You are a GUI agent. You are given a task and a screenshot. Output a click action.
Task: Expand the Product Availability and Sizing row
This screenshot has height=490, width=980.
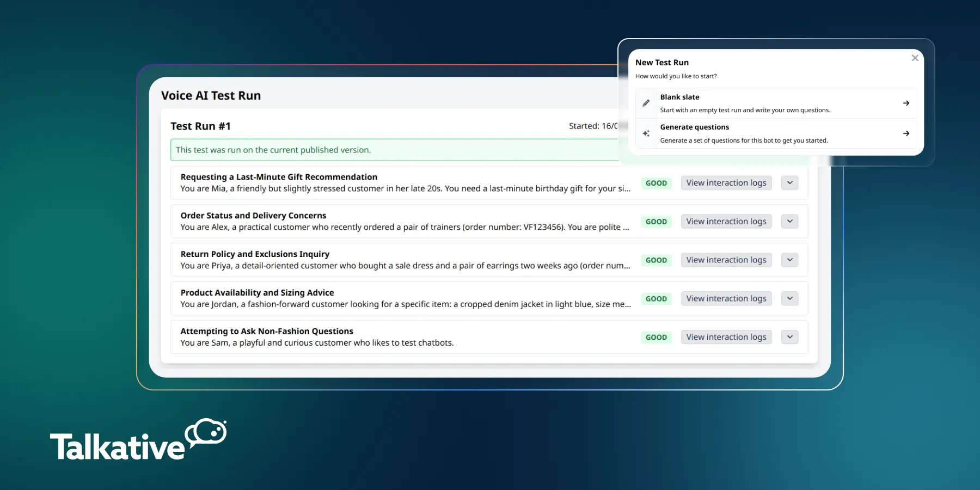click(x=789, y=298)
